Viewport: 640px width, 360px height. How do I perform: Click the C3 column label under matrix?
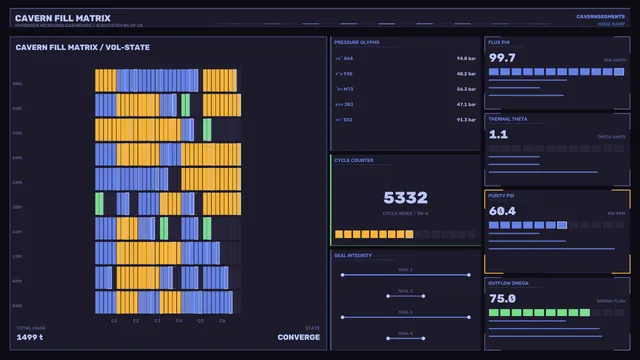pos(157,321)
